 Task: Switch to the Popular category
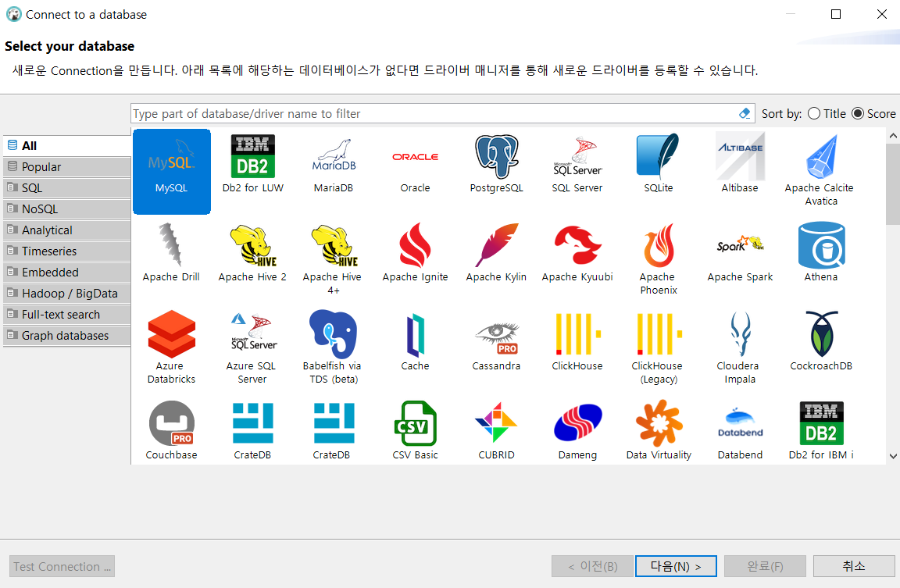67,167
